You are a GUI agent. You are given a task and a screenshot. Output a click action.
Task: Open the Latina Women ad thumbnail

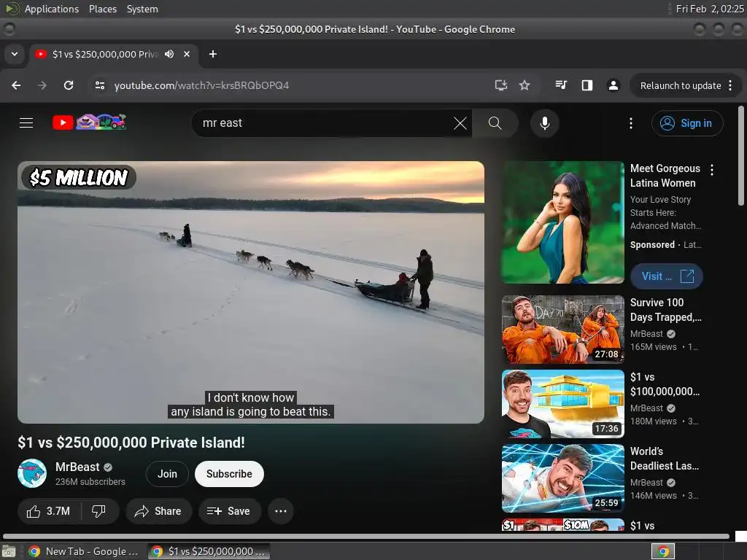coord(562,222)
